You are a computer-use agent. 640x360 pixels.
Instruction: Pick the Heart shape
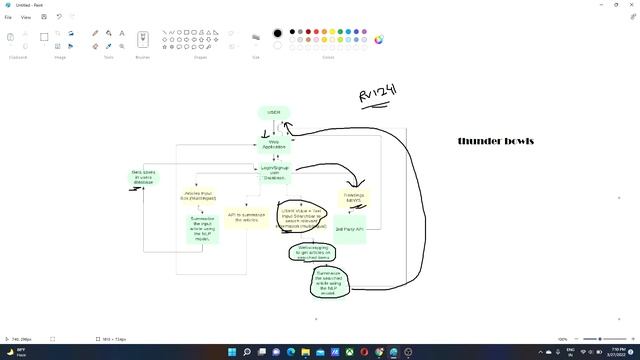[x=201, y=47]
